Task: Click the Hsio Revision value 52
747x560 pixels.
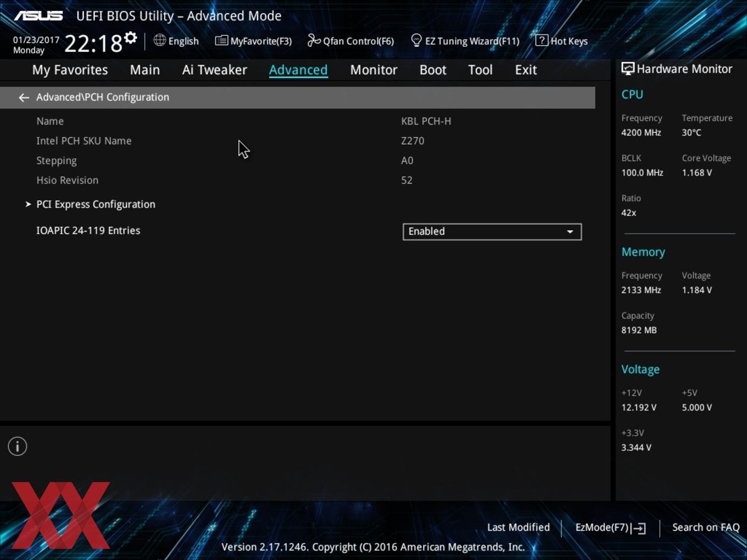Action: click(x=406, y=180)
